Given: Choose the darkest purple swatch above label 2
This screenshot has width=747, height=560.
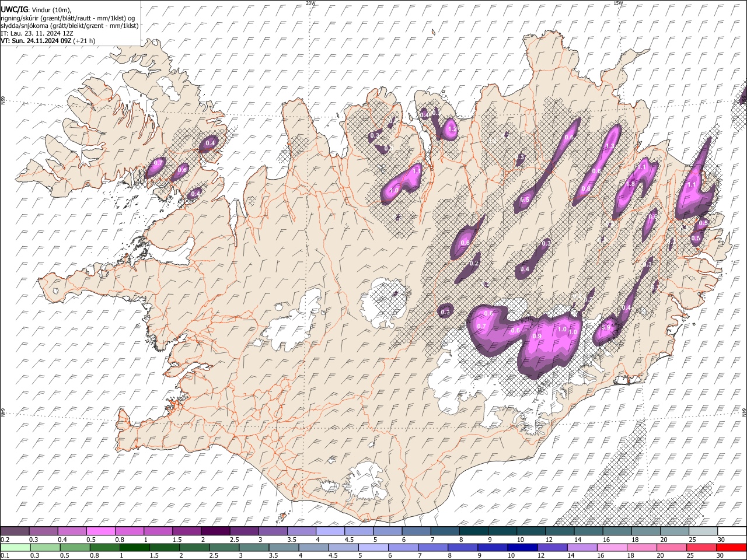Looking at the screenshot, I should [x=215, y=531].
